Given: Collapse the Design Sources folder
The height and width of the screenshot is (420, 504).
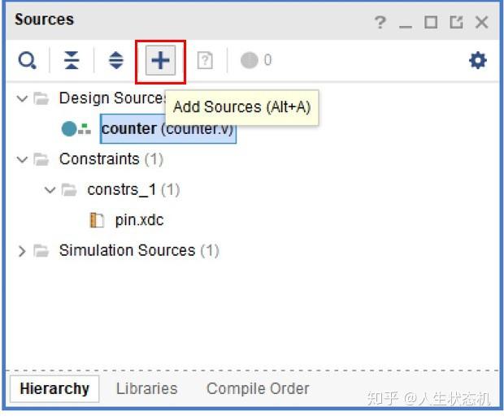Looking at the screenshot, I should pyautogui.click(x=22, y=98).
